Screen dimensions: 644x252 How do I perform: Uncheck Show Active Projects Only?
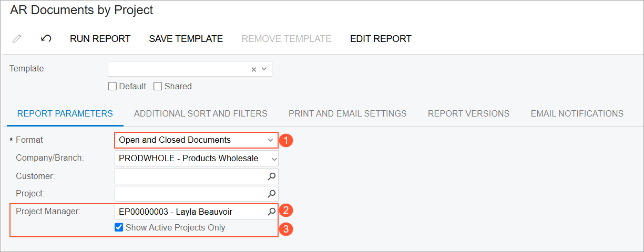pos(119,228)
